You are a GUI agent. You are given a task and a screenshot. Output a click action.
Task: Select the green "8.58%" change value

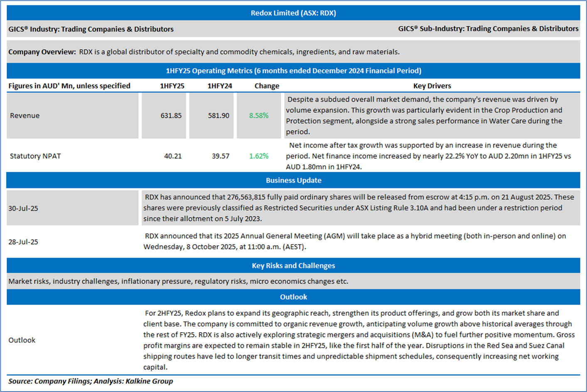pos(259,115)
